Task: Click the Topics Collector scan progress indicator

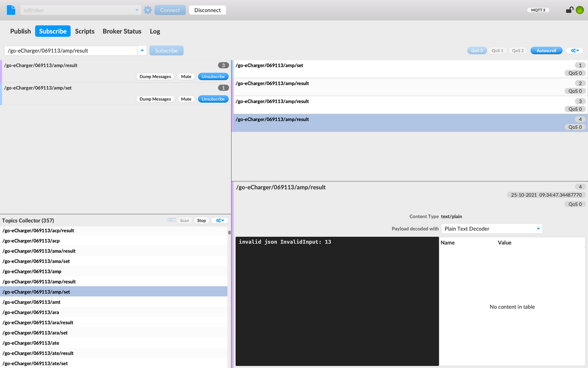Action: click(x=172, y=221)
